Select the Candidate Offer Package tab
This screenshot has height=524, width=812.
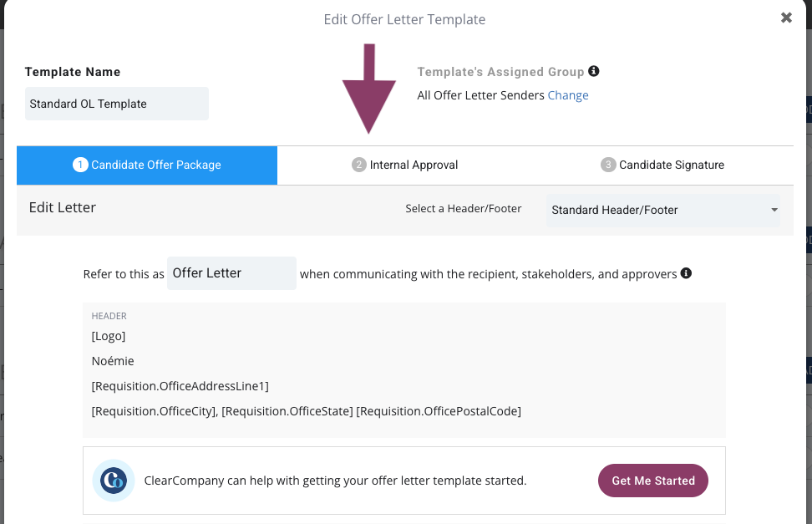click(147, 165)
